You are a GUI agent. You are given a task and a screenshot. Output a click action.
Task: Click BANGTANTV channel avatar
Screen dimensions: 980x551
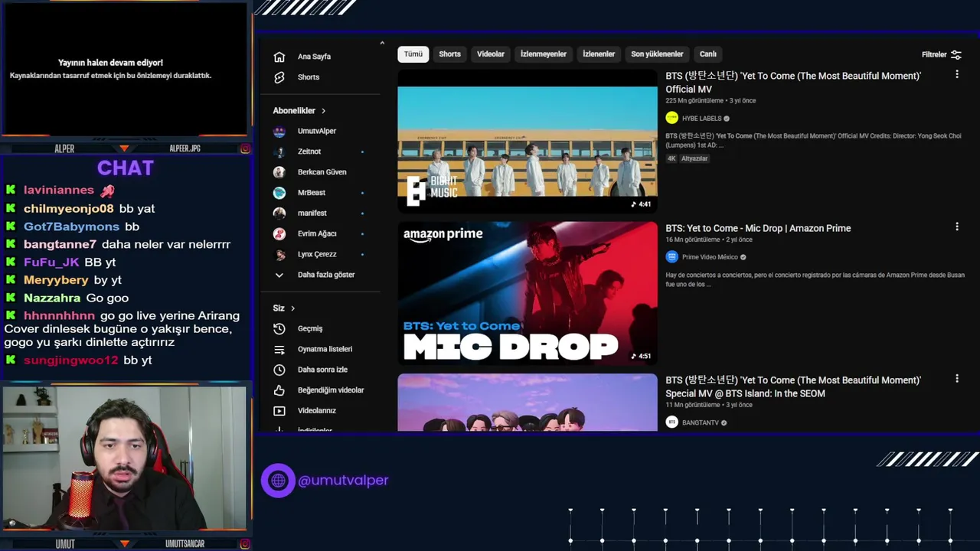point(672,422)
